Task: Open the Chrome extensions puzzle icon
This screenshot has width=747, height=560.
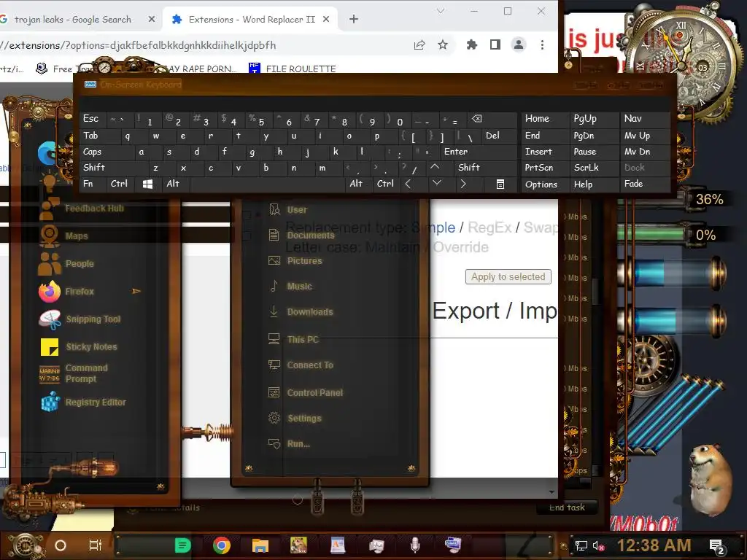Action: 472,44
